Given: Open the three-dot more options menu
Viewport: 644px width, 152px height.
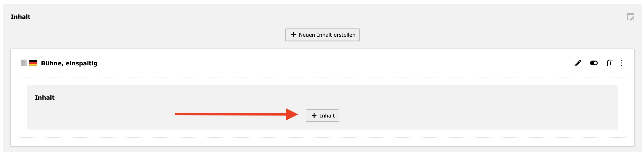Looking at the screenshot, I should coord(622,63).
